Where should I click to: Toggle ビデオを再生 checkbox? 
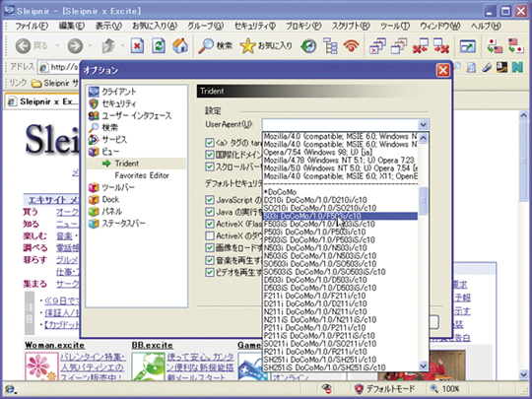tap(210, 272)
